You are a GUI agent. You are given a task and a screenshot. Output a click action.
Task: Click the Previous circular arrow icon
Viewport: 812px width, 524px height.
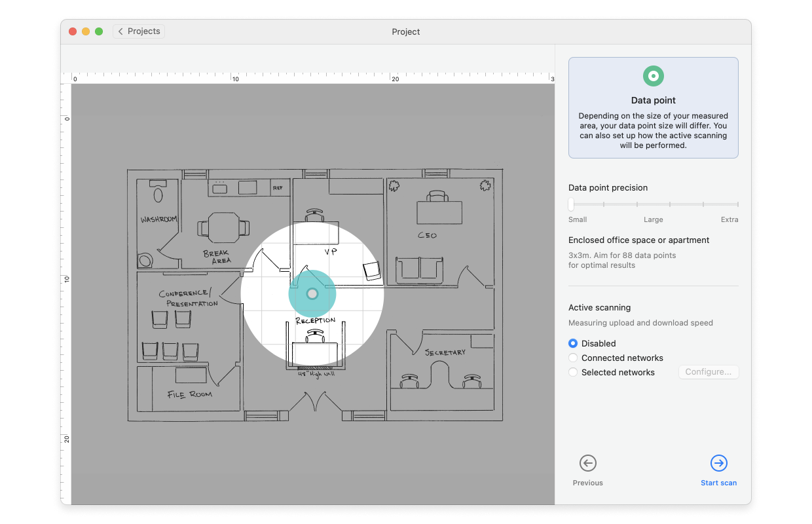click(x=587, y=463)
